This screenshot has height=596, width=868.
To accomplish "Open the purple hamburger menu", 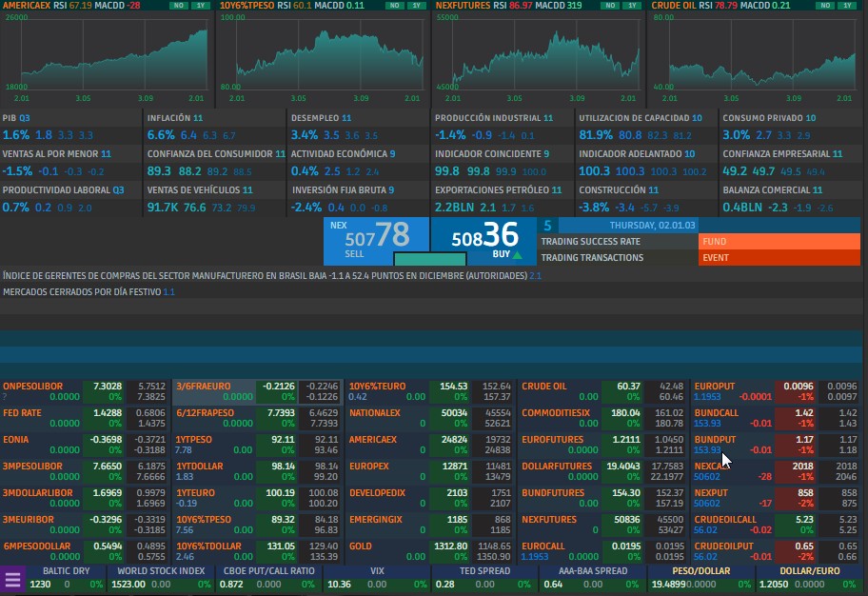I will [x=13, y=578].
